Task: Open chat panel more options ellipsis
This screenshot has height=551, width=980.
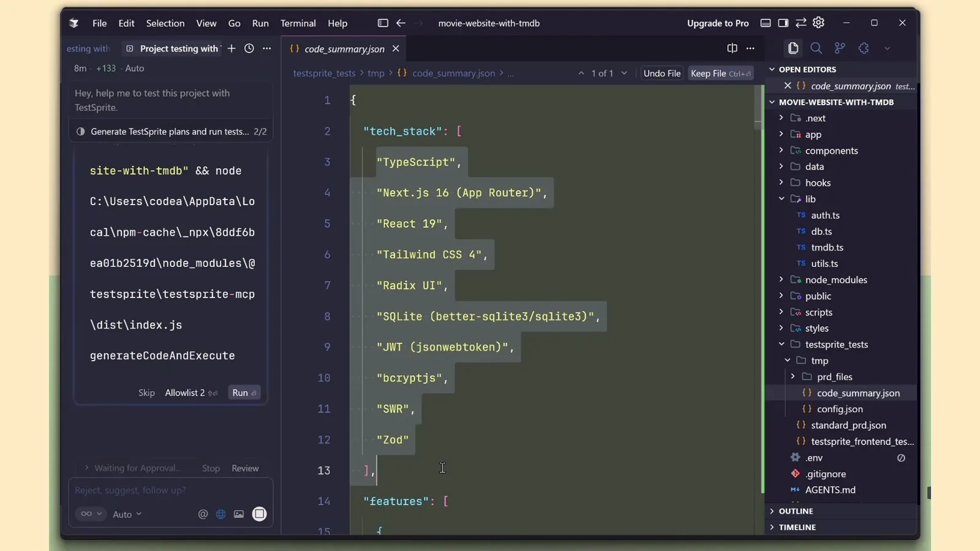Action: [x=267, y=48]
